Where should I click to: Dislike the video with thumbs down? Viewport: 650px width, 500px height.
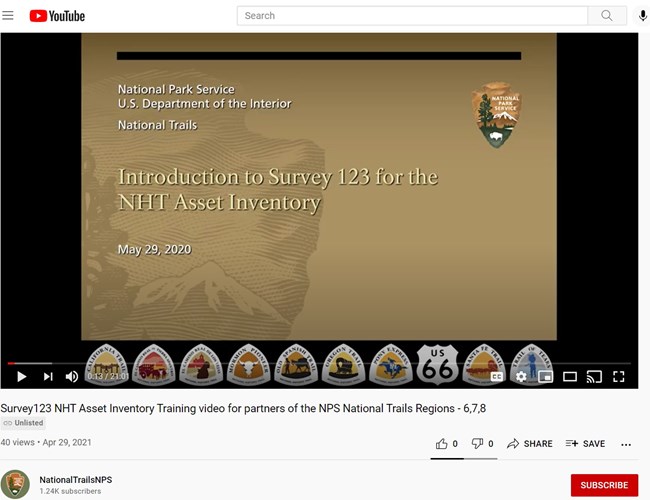pos(482,444)
